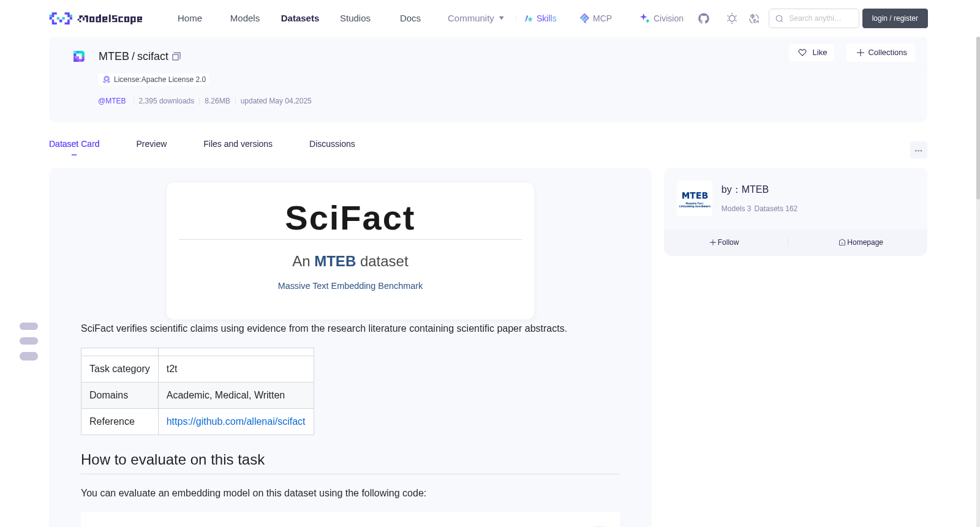Click the search anything input field
980x527 pixels.
coord(814,18)
